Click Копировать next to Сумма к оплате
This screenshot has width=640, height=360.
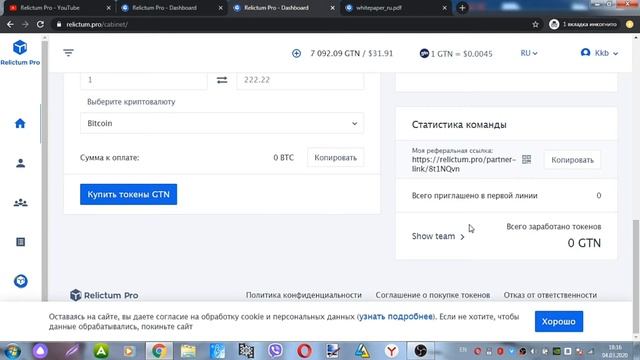(x=336, y=158)
